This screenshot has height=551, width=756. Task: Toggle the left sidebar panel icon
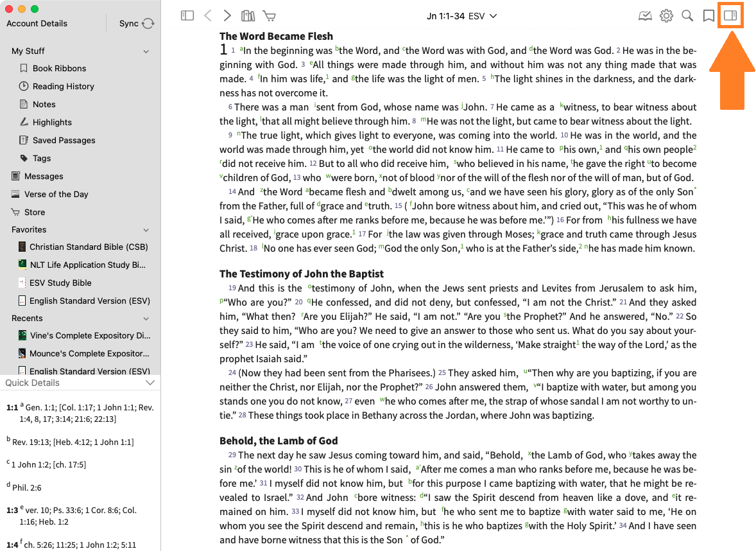tap(187, 16)
